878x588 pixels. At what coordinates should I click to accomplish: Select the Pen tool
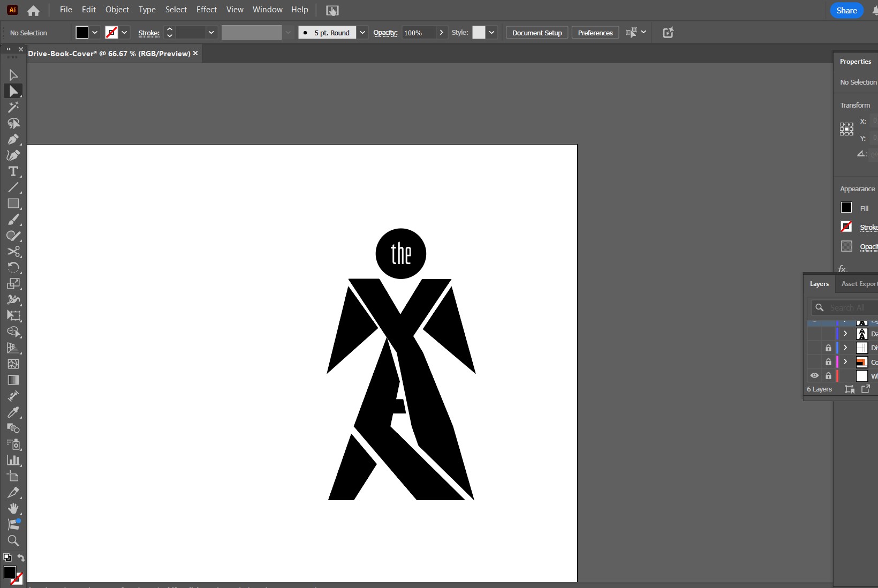pos(13,139)
